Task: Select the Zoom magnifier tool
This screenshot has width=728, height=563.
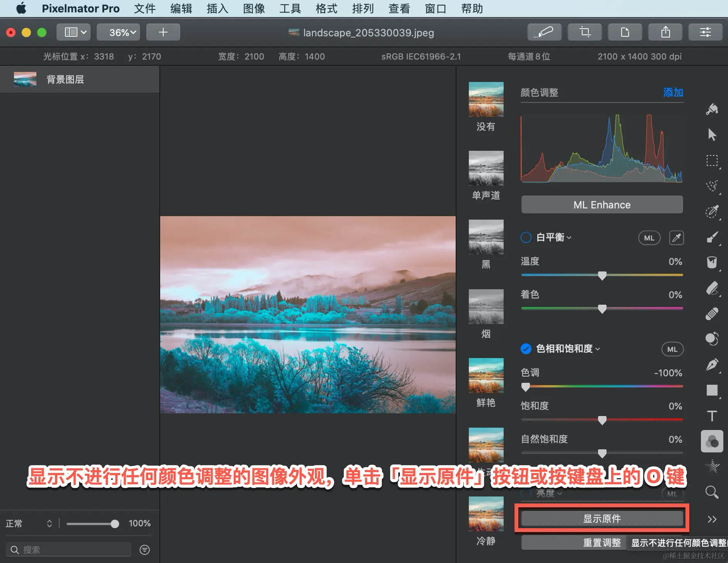Action: pos(712,492)
